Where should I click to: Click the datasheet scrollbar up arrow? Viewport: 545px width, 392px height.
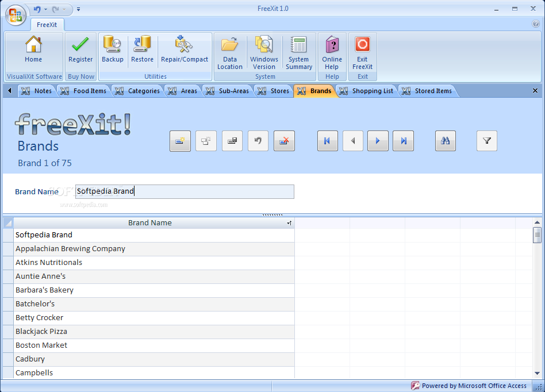coord(537,222)
